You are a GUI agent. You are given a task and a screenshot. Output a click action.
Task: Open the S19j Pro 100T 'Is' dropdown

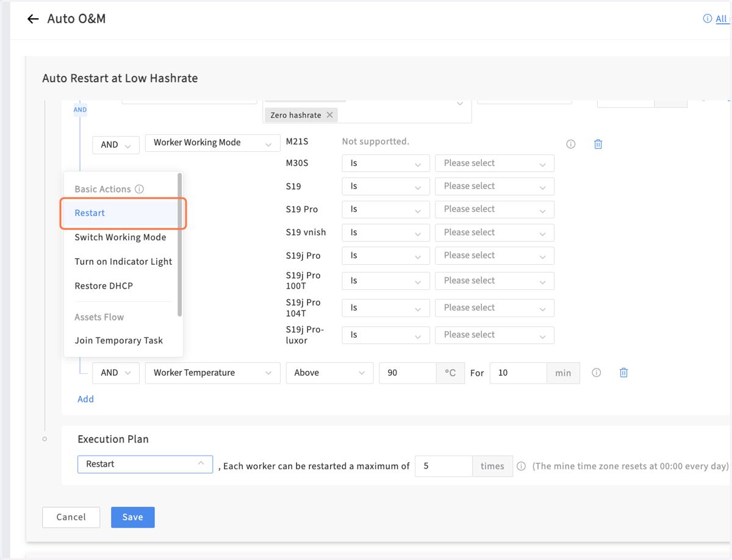pyautogui.click(x=386, y=281)
